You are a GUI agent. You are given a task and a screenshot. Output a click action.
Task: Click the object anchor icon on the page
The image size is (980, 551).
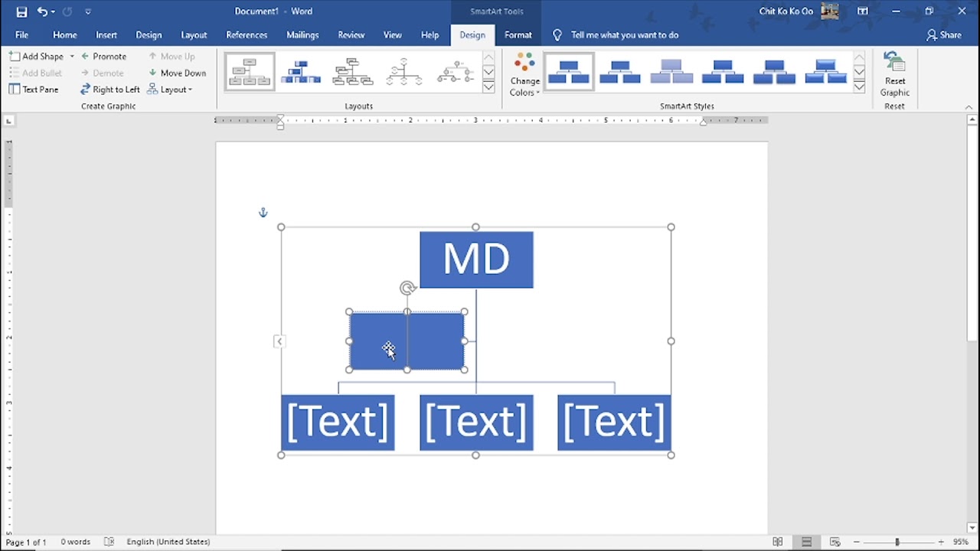tap(263, 213)
